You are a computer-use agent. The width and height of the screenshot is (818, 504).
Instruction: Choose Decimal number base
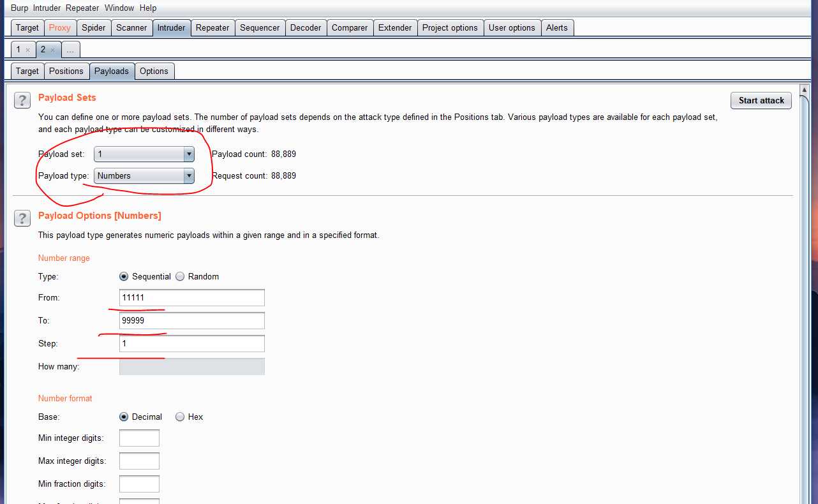124,417
